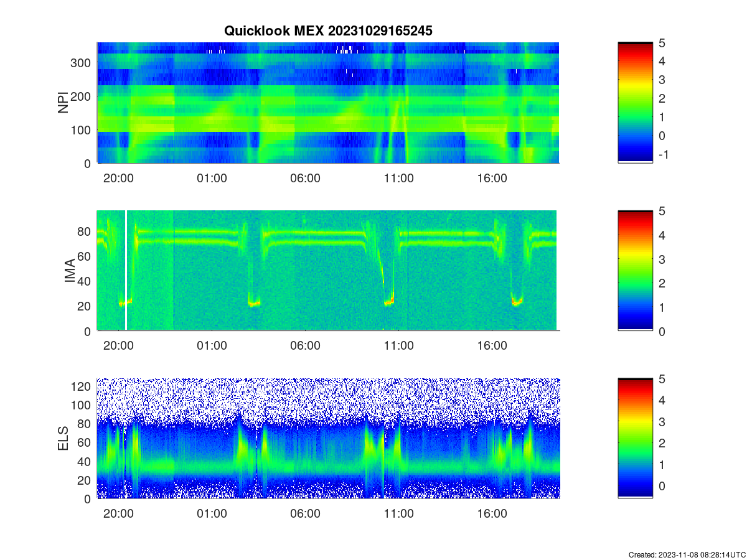Click the NPI panel color bar
The image size is (747, 560).
635,103
